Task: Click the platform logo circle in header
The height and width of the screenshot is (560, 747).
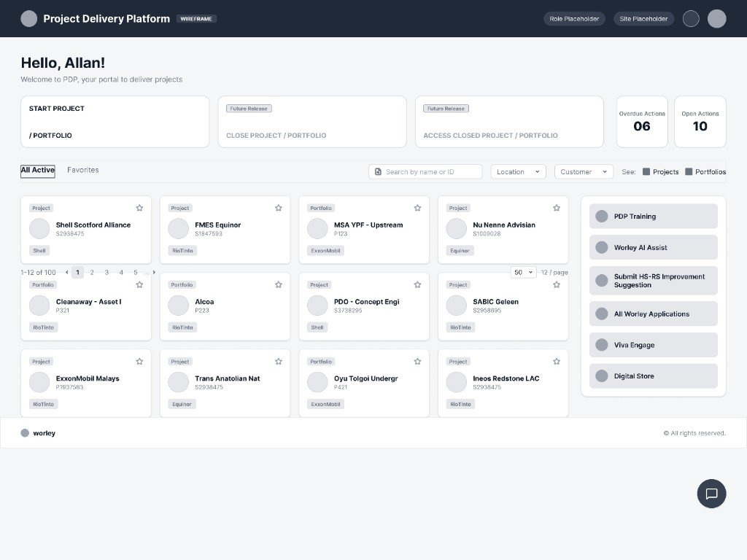Action: click(x=29, y=18)
